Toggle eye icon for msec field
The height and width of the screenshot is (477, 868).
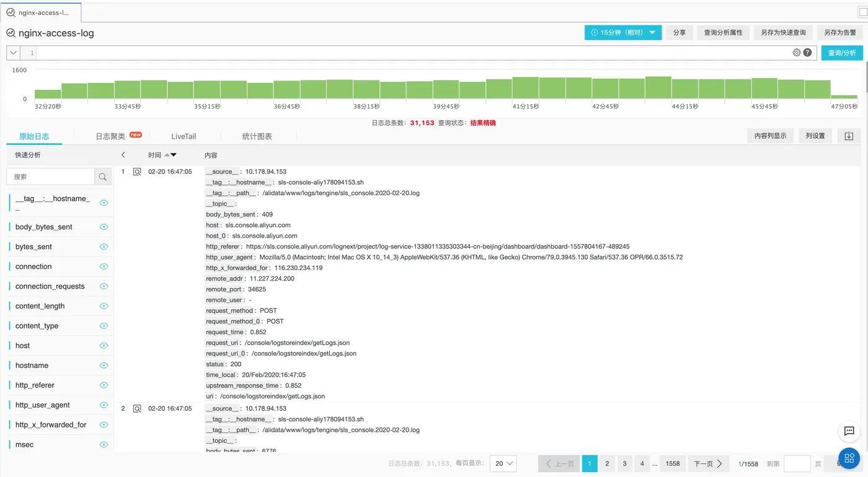click(104, 445)
